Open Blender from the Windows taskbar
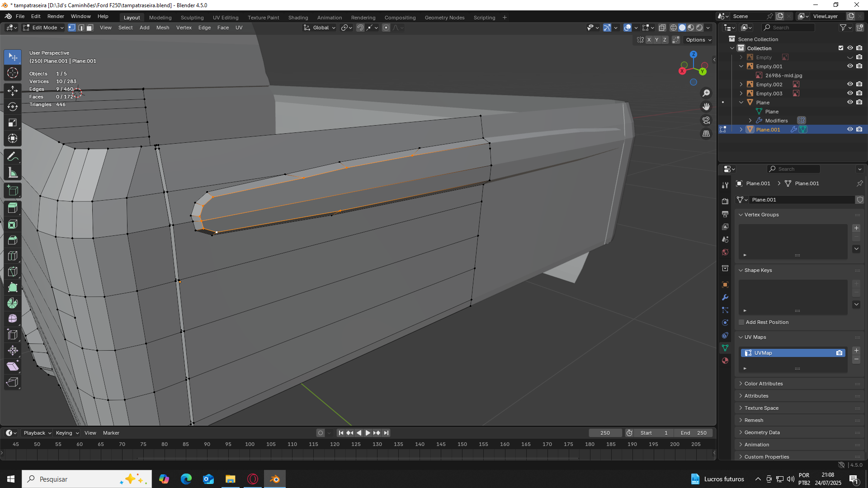The width and height of the screenshot is (868, 488). (x=274, y=479)
